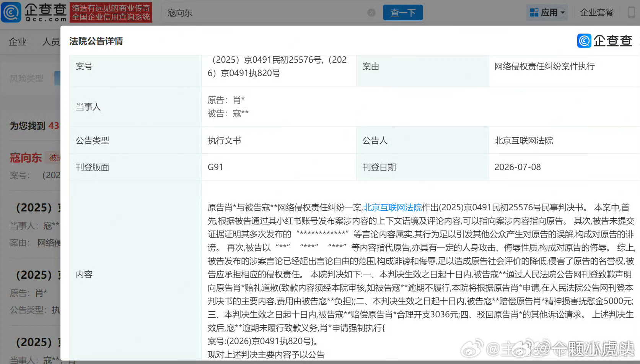Viewport: 640px width, 364px height.
Task: Click the 当事人 row label
Action: click(x=88, y=107)
